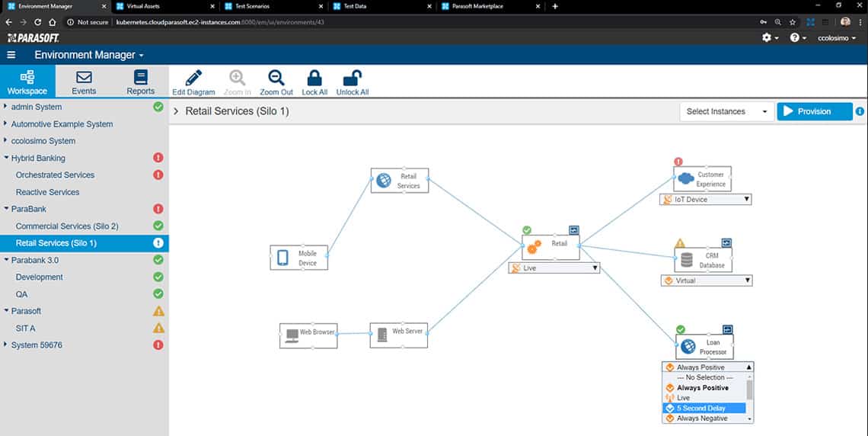Open the Virtual dropdown under CRM Database
Viewport: 868px width, 436px height.
tap(707, 281)
